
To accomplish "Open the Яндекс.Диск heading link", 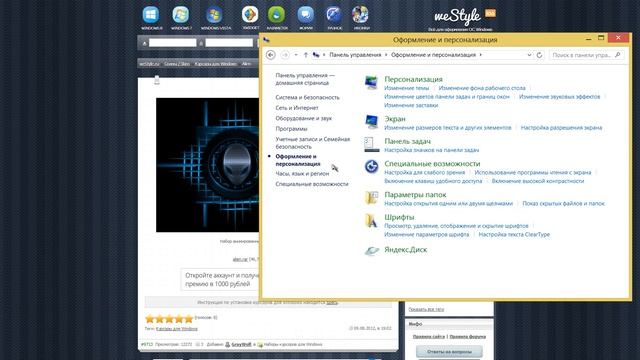I will 405,250.
